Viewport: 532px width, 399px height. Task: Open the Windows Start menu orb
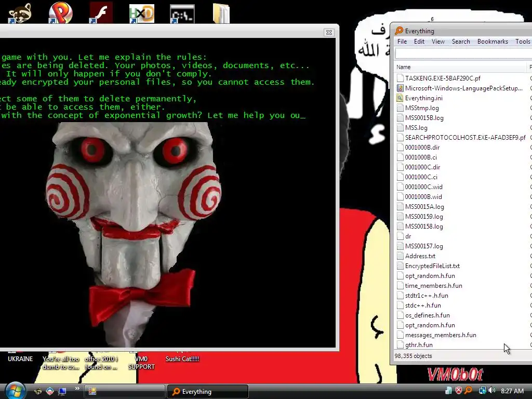(x=15, y=391)
